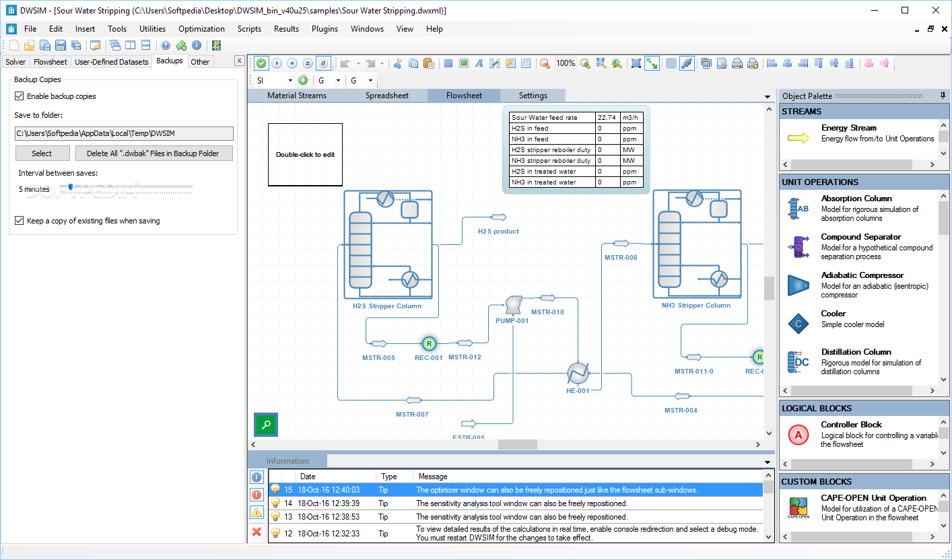The width and height of the screenshot is (952, 560).
Task: Click the align left objects icon
Action: point(772,63)
